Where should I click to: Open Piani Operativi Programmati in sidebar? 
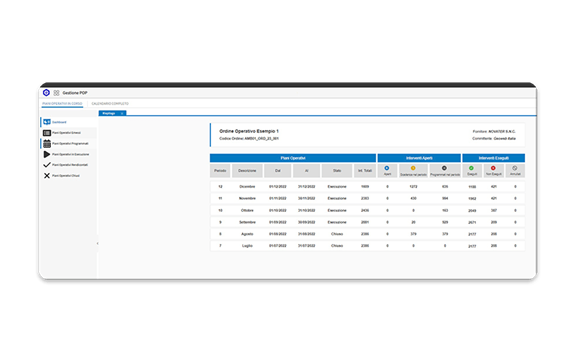(70, 144)
